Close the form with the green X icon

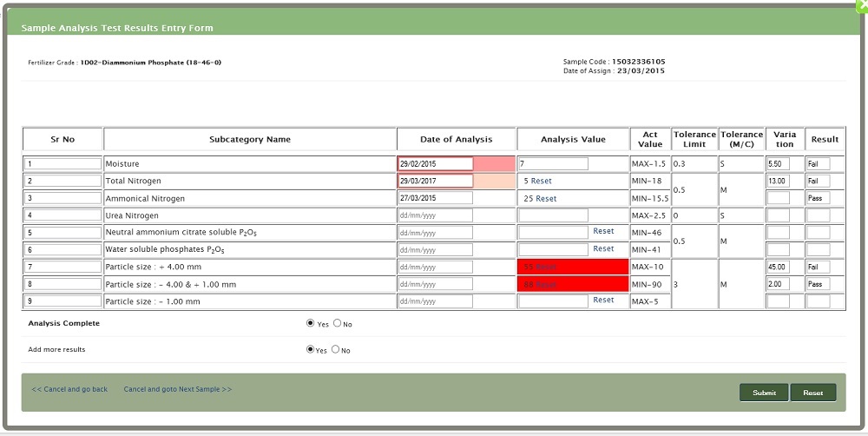pyautogui.click(x=861, y=4)
